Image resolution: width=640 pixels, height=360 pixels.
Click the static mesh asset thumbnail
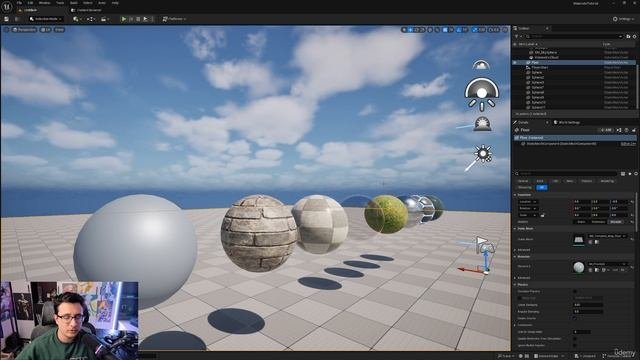tap(579, 240)
